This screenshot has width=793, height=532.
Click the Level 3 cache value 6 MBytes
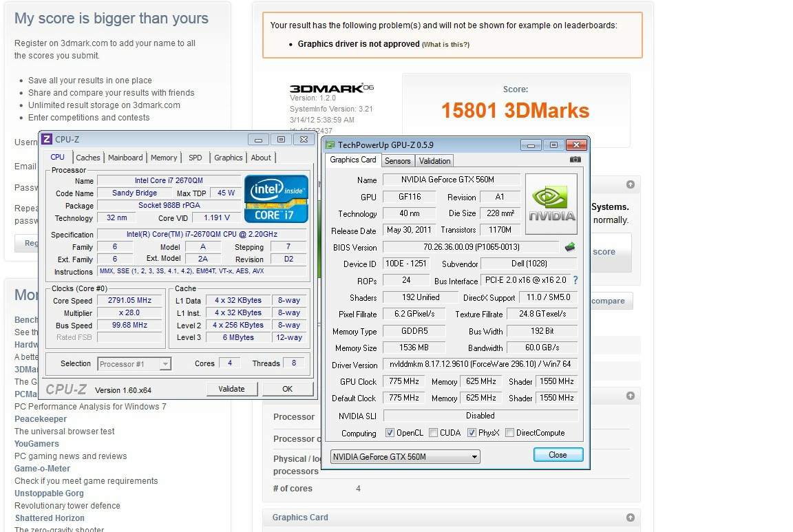click(238, 337)
